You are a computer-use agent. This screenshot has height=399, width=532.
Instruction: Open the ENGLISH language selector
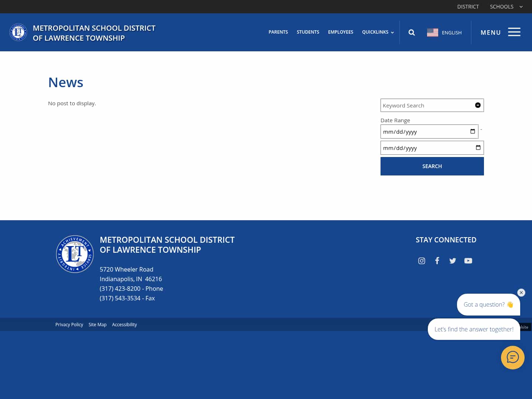pyautogui.click(x=444, y=33)
